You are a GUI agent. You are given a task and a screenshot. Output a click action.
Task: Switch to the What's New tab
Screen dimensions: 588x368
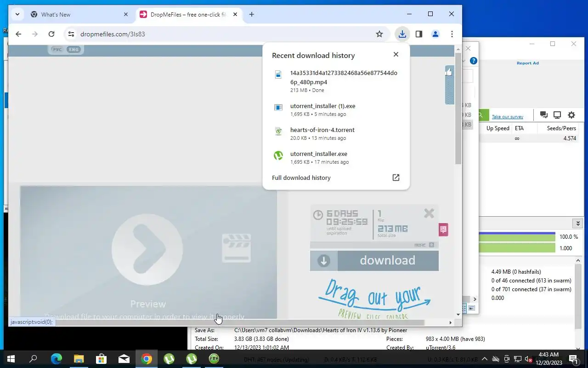[x=78, y=15]
